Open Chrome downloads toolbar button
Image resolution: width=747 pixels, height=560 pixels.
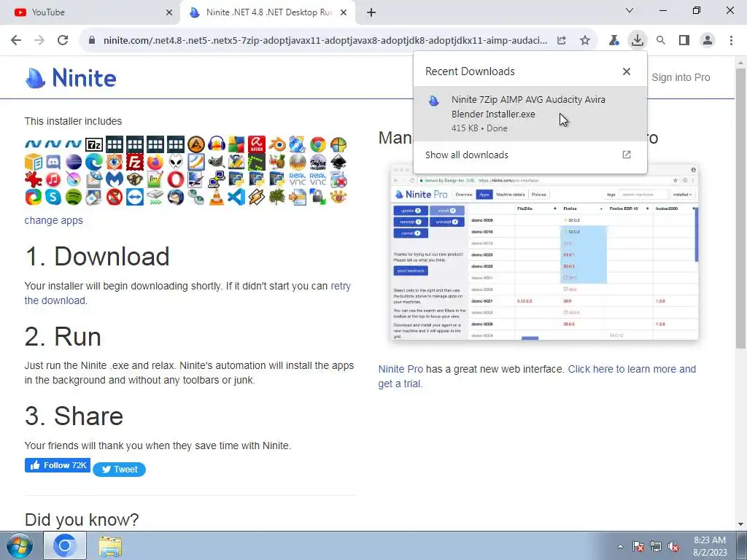(637, 40)
